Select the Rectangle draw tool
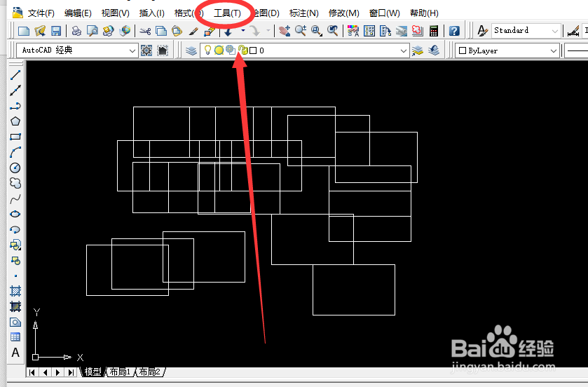Image resolution: width=588 pixels, height=387 pixels. point(15,137)
